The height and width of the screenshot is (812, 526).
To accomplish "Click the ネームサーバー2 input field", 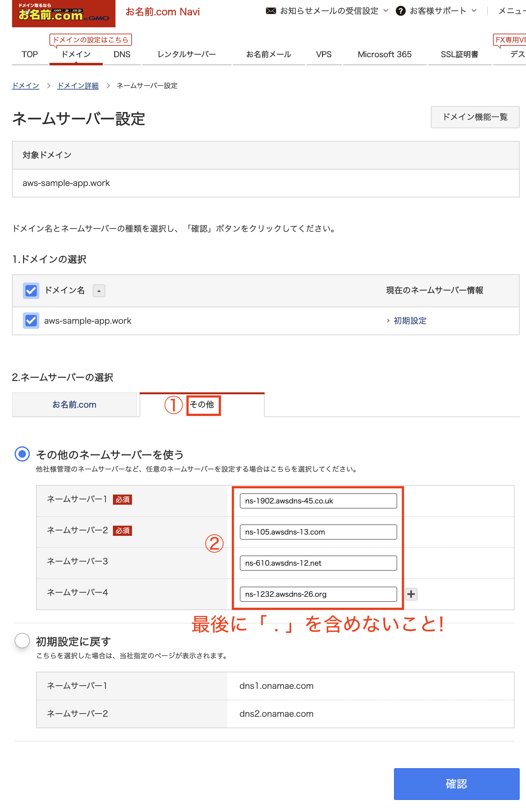I will [x=318, y=532].
